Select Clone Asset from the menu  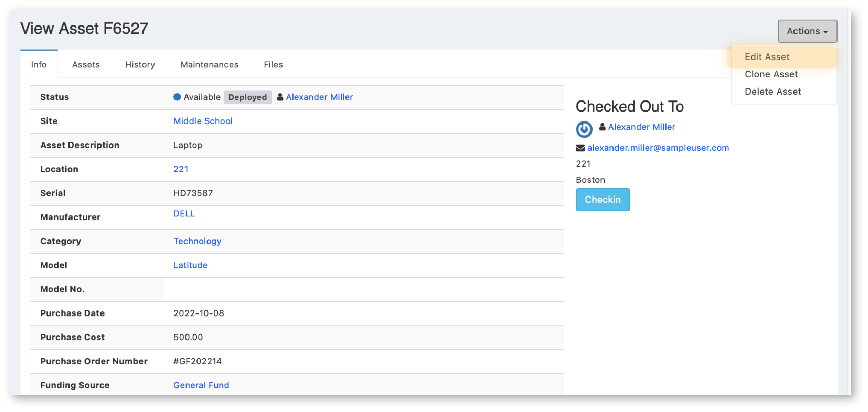[x=771, y=74]
